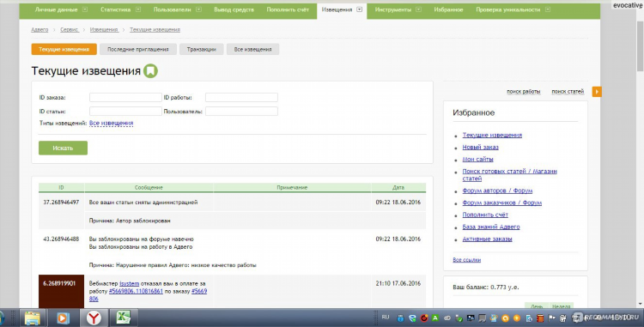Click the green bookmark icon beside heading
Image resolution: width=644 pixels, height=327 pixels.
(150, 70)
